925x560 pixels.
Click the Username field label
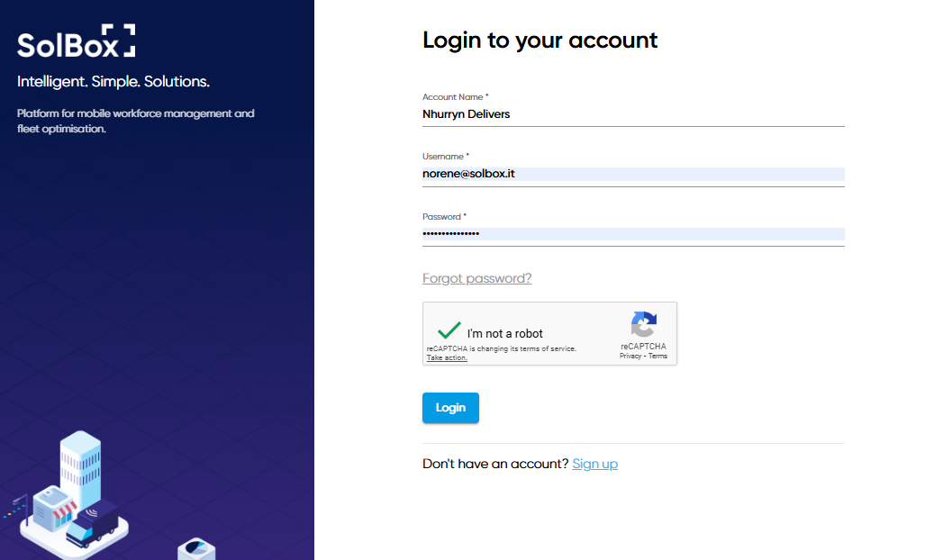445,157
